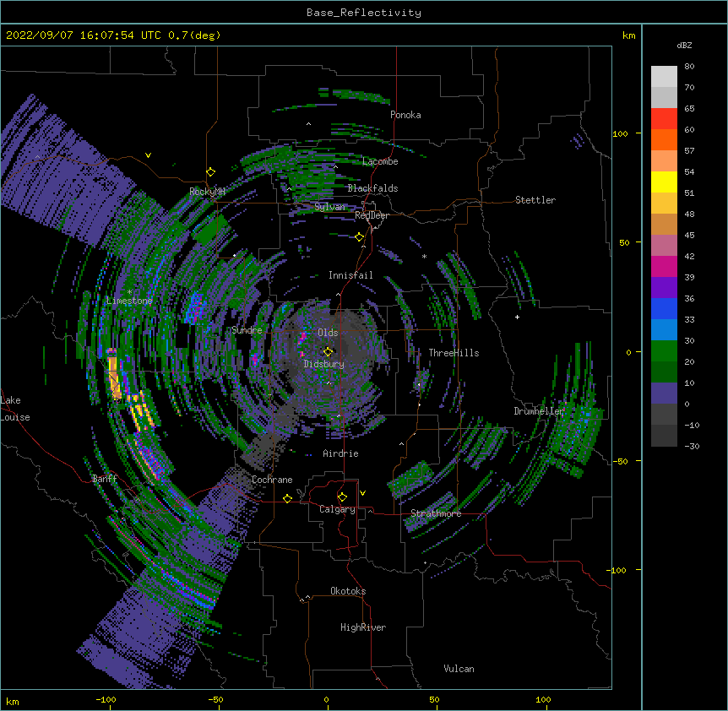
Task: Click the Blackfalds label
Action: [x=372, y=188]
